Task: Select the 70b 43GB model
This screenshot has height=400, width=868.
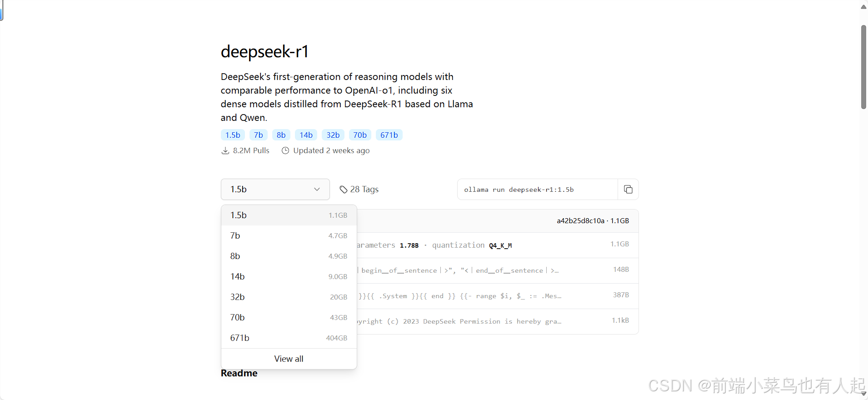Action: [x=289, y=317]
